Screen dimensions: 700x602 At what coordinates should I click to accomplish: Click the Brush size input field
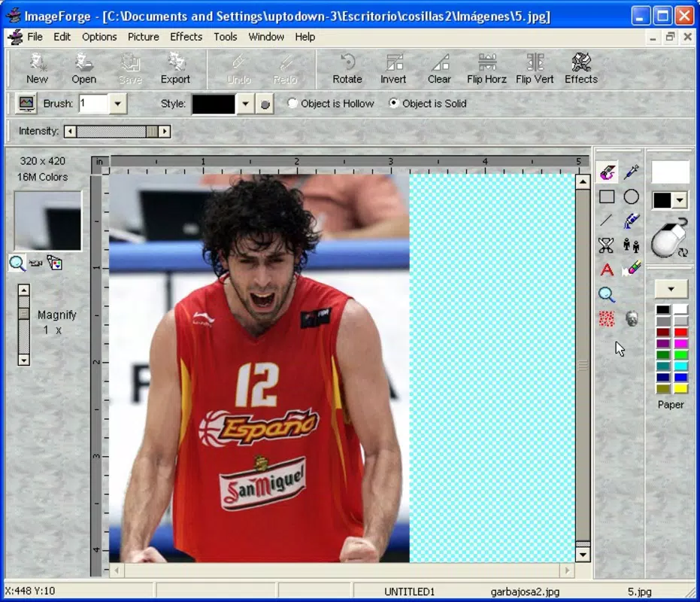coord(94,104)
